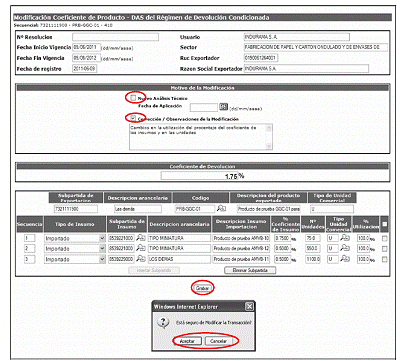Click the Descripcion Insumo Importacion field in row 2

pyautogui.click(x=241, y=249)
